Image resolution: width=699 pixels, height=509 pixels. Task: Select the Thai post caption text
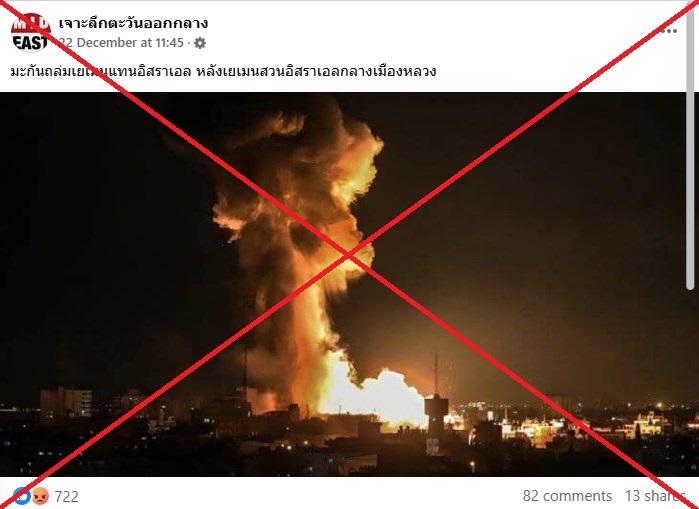[x=223, y=71]
